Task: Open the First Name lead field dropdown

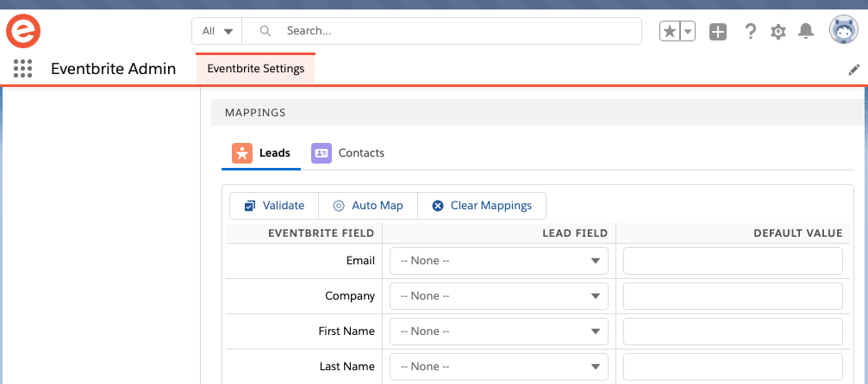Action: point(499,331)
